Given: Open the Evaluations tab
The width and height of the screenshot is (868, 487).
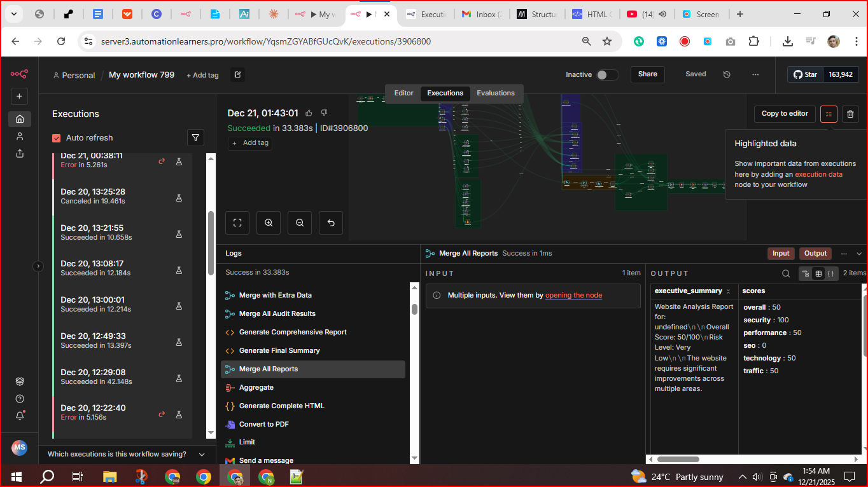Looking at the screenshot, I should [x=496, y=93].
